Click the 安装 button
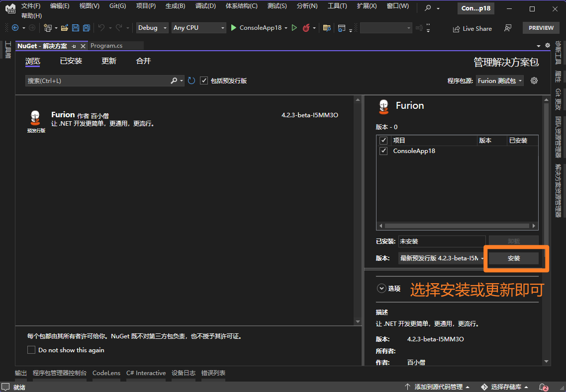This screenshot has width=566, height=392. click(514, 258)
